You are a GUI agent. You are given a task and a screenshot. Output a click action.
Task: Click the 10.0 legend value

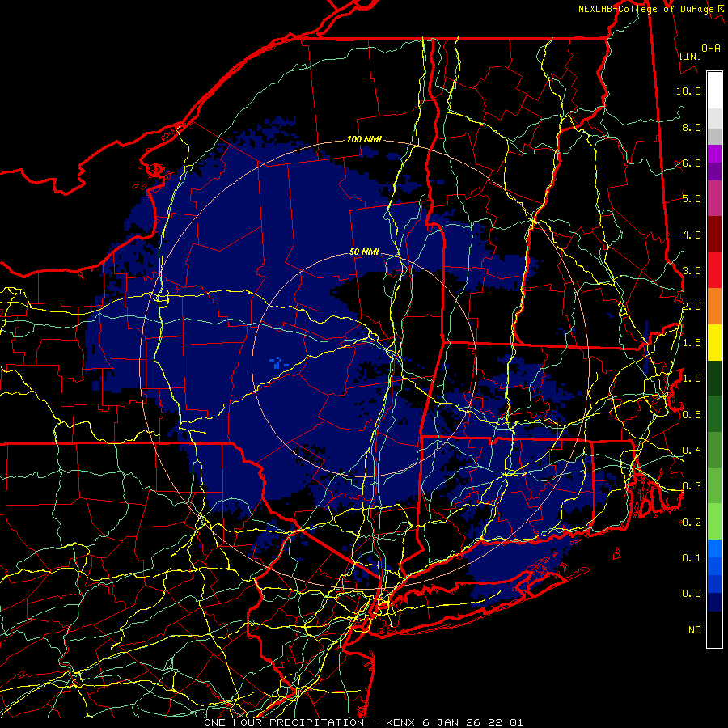[x=688, y=91]
